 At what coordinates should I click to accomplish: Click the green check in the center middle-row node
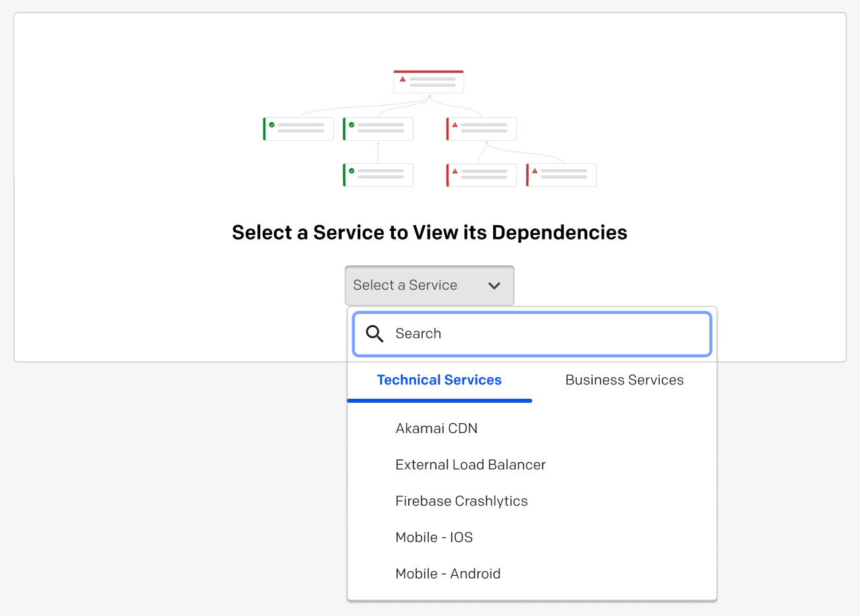[x=352, y=124]
